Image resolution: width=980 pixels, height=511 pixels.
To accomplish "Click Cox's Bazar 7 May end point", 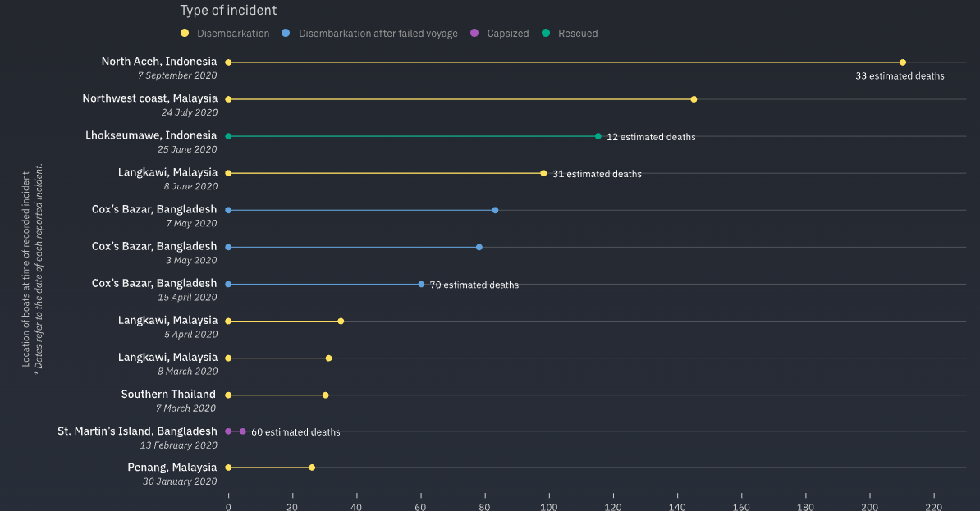I will click(495, 210).
